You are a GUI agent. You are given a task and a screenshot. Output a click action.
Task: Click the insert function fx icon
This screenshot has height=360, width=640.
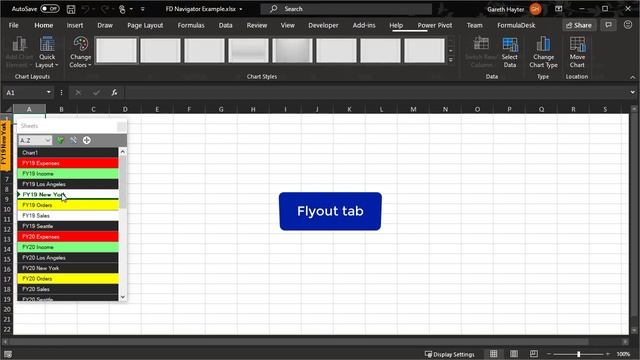(x=114, y=93)
